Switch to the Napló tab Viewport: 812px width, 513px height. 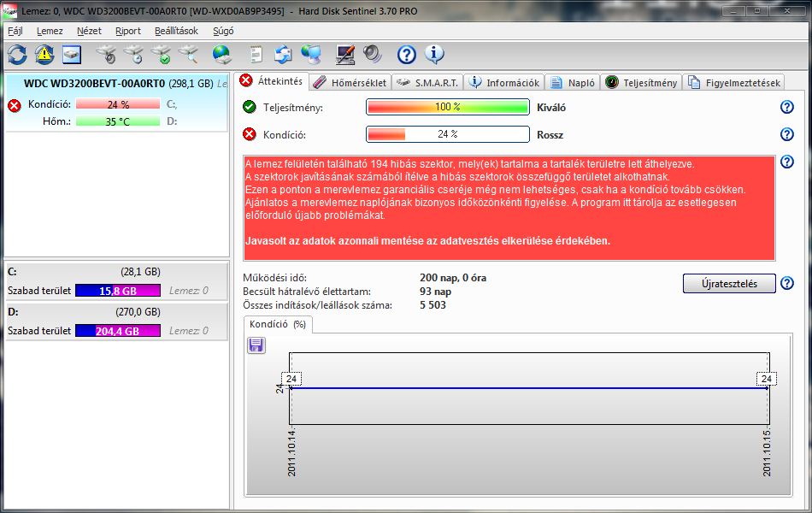[x=573, y=83]
